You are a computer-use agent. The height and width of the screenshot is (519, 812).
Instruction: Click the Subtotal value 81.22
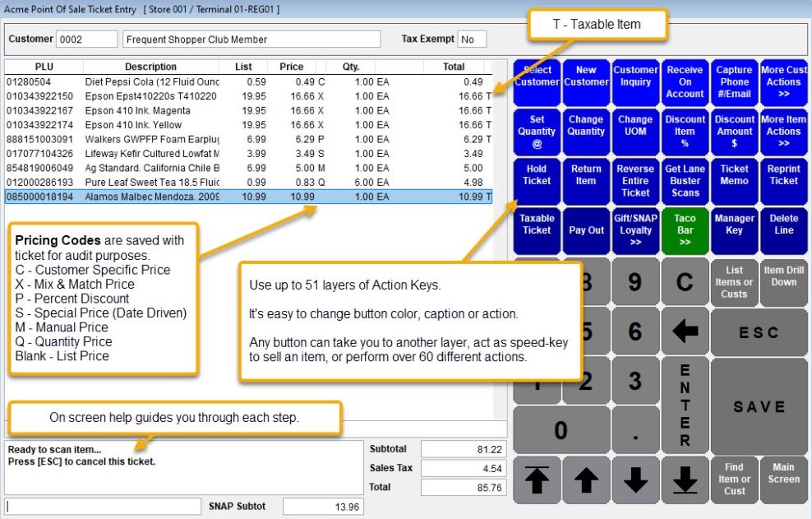(x=464, y=450)
